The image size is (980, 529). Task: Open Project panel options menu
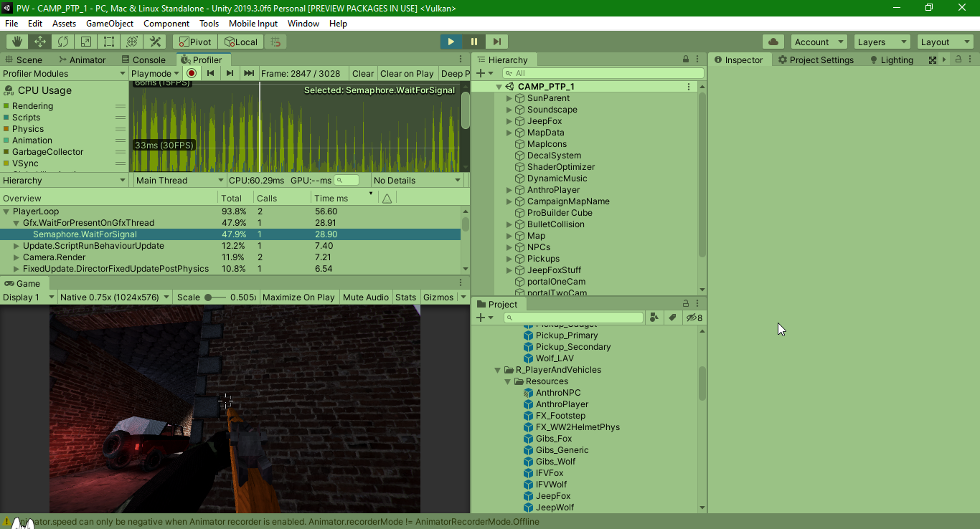[x=698, y=304]
